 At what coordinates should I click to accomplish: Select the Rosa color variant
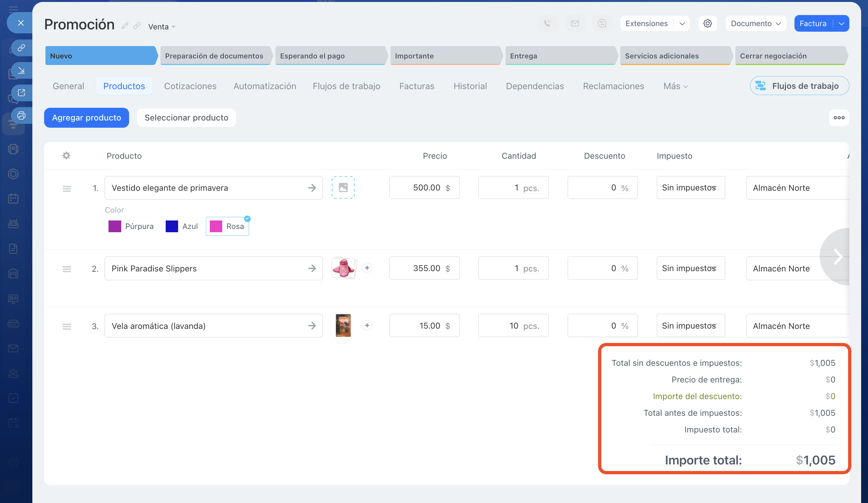click(x=227, y=226)
